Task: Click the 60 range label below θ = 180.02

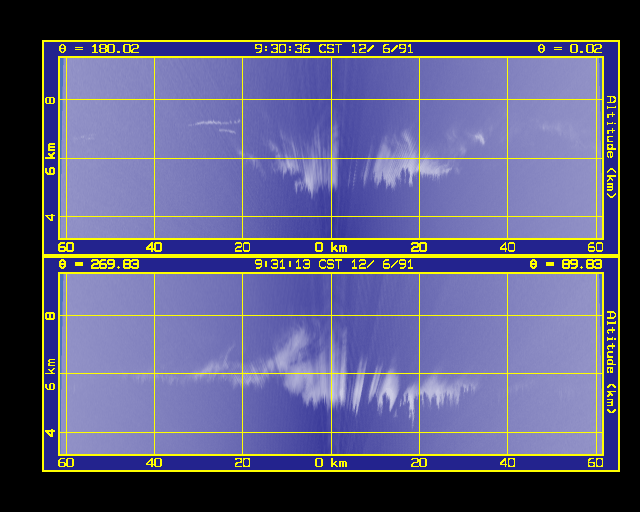Action: click(66, 247)
